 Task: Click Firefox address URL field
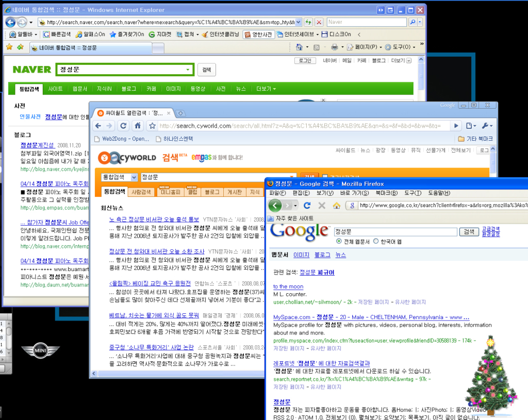(x=443, y=205)
